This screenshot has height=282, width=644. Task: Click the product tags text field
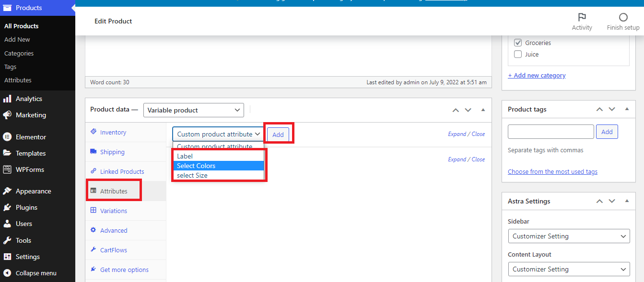550,132
